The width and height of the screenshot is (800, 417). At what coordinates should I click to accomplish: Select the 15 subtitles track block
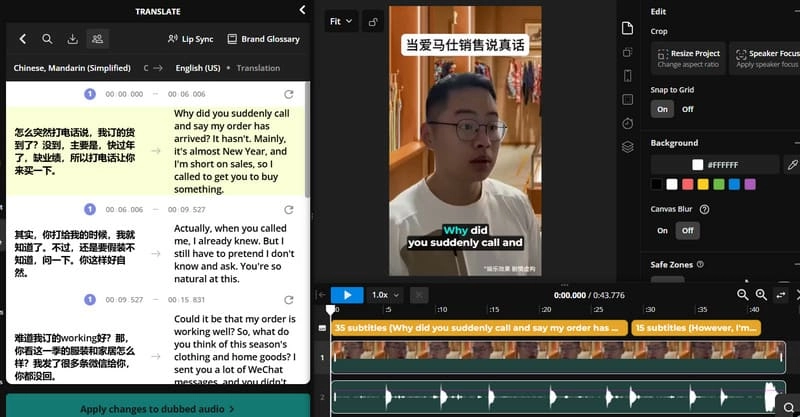pyautogui.click(x=696, y=328)
